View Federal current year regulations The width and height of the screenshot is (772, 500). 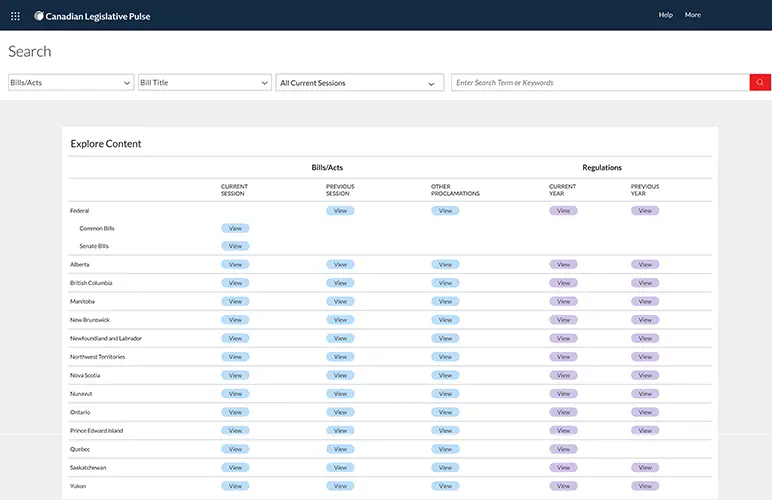pos(563,211)
